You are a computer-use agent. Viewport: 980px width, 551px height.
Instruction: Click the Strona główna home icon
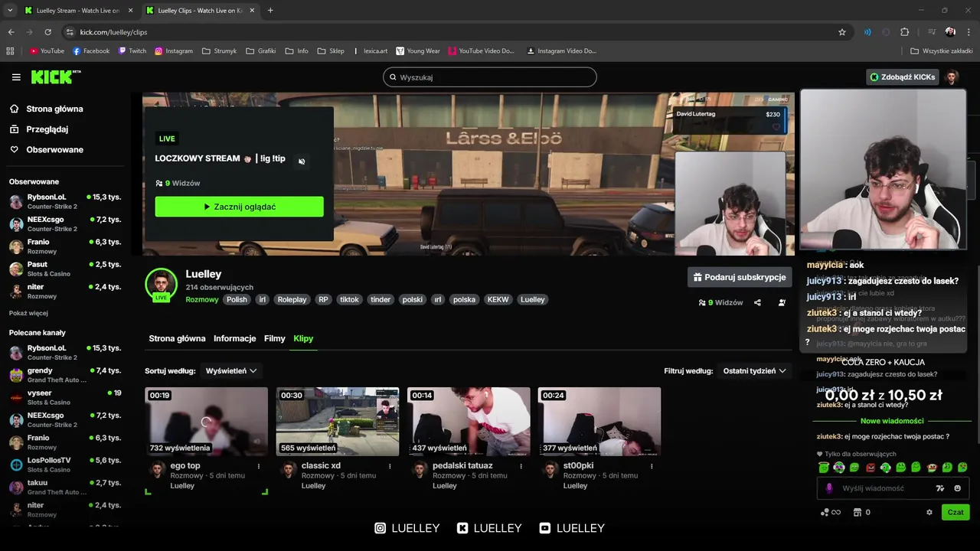(x=15, y=109)
